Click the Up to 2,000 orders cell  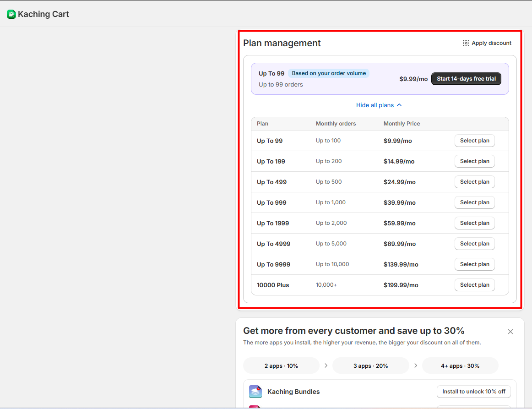click(x=331, y=223)
